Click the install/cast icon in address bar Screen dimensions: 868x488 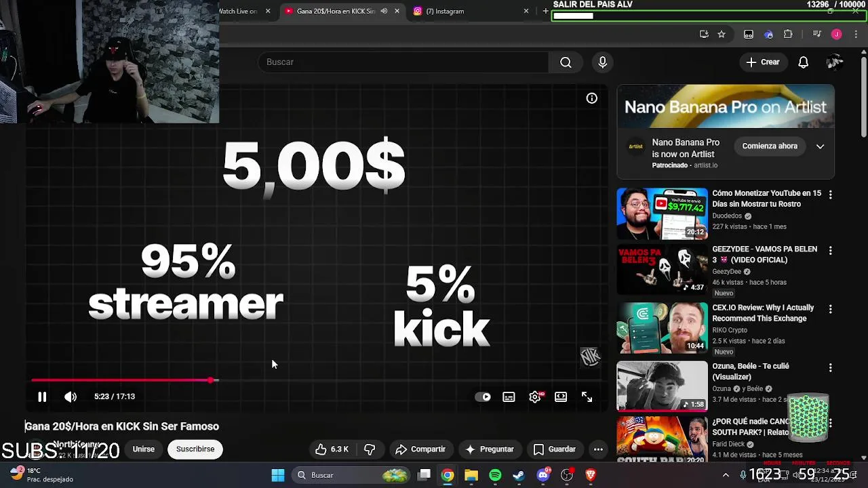click(x=704, y=35)
